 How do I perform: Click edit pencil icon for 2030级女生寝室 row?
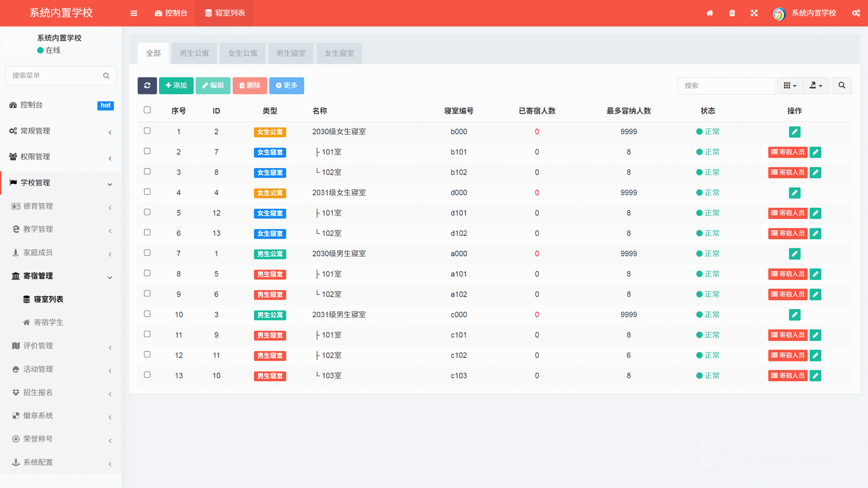(794, 132)
